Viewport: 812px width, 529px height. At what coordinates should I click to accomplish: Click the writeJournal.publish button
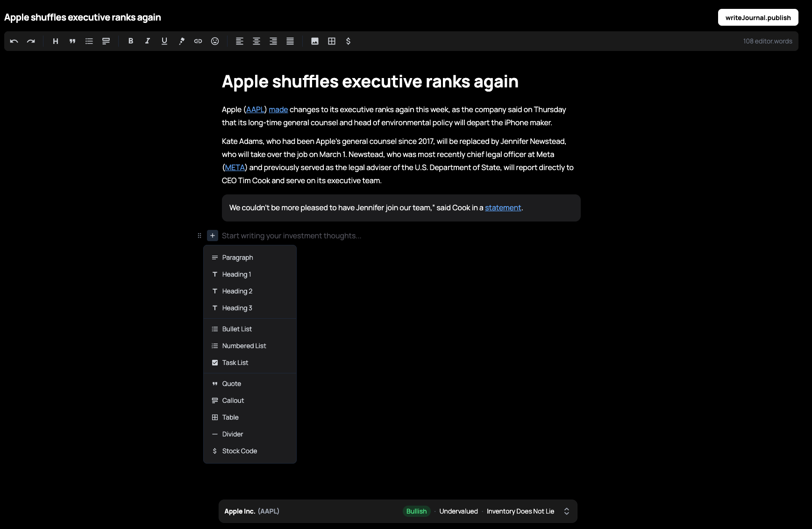[x=758, y=17]
